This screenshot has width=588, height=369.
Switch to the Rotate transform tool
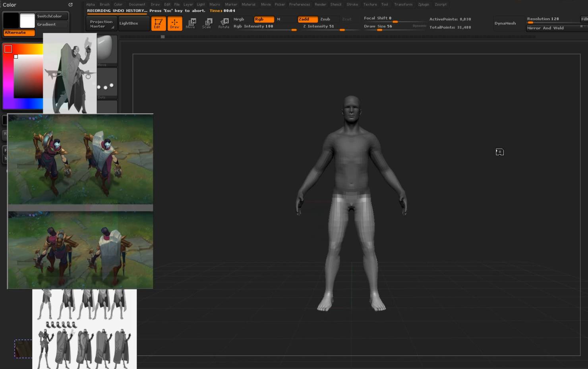point(224,23)
